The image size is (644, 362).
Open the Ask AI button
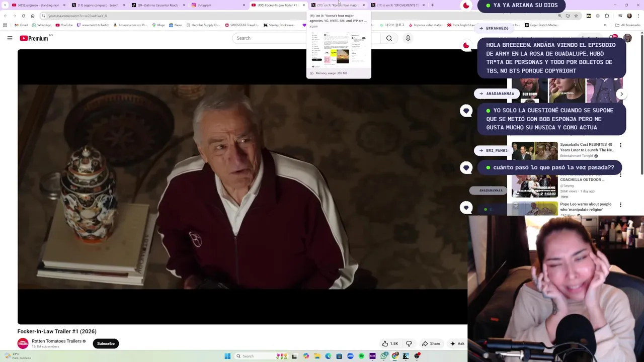point(457,343)
